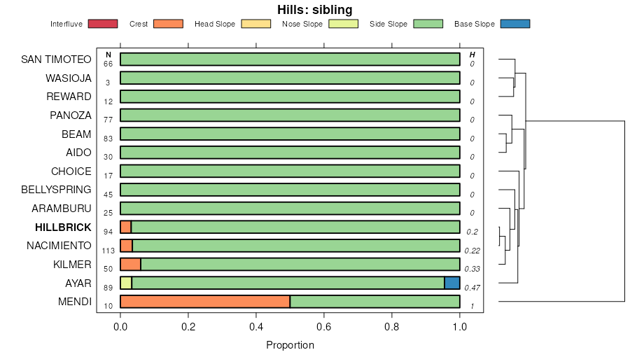Click the orange Crest segment in KILMER bar

[x=130, y=264]
